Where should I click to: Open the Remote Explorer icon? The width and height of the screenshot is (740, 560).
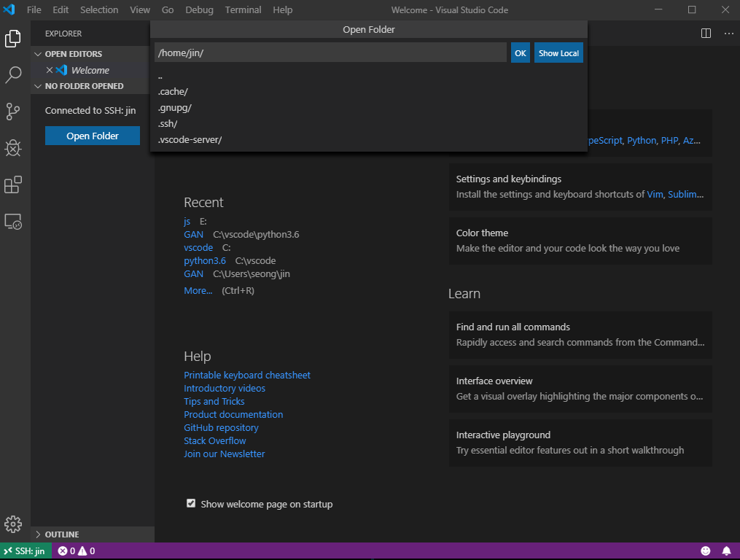(x=13, y=222)
